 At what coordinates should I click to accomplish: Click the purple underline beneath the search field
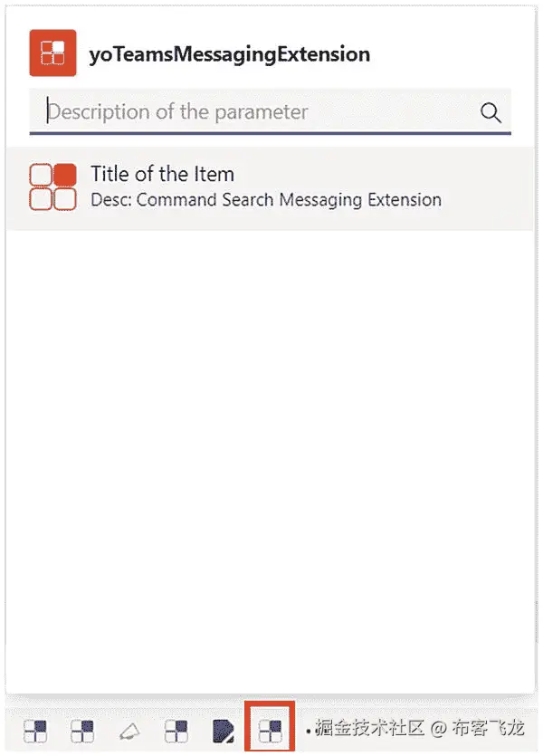tap(270, 133)
